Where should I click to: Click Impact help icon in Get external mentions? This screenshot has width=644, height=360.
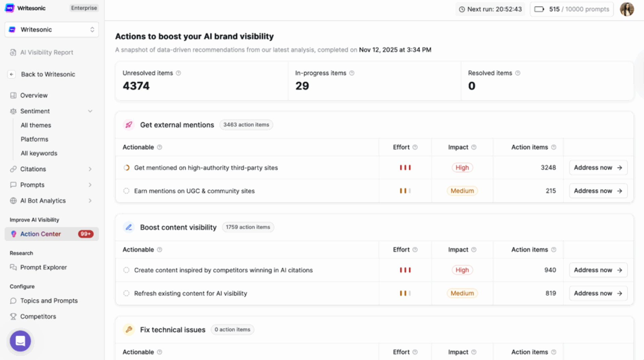474,147
